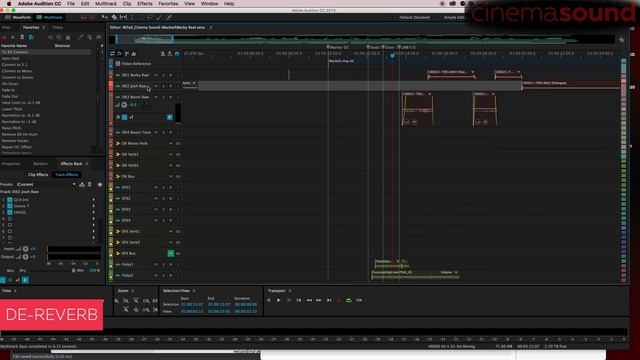The width and height of the screenshot is (640, 360).
Task: Select the Time Selection tool
Action: (x=132, y=17)
